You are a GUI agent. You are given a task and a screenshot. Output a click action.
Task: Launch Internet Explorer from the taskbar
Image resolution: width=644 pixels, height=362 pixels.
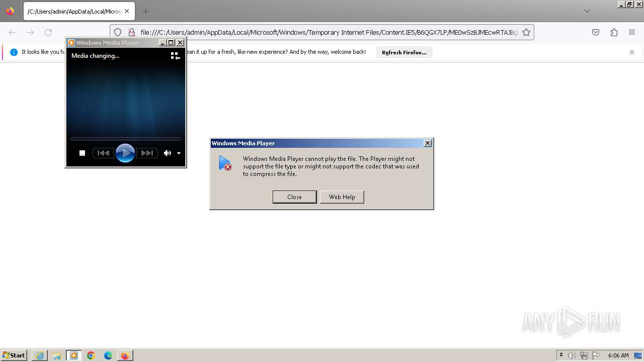[40, 355]
